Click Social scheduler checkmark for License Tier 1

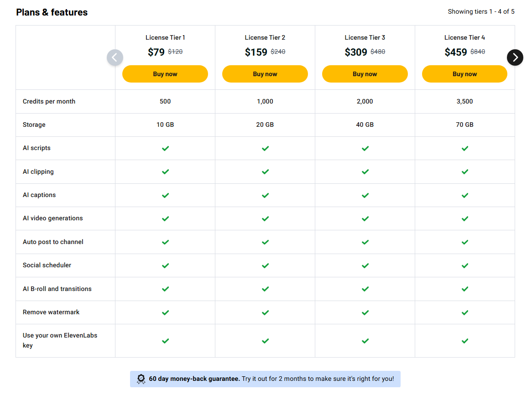[165, 265]
